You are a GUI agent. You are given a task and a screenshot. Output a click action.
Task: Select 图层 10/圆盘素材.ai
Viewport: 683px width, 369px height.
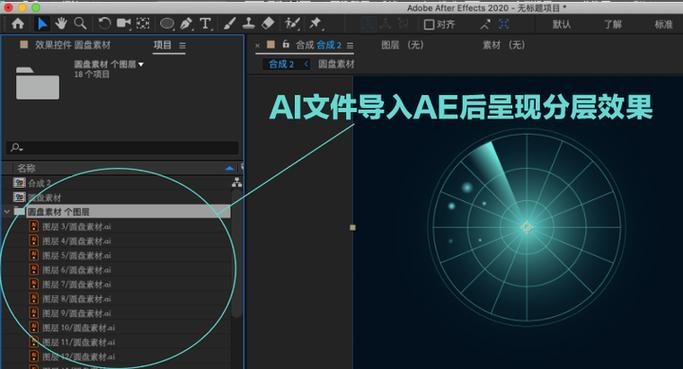pos(78,328)
